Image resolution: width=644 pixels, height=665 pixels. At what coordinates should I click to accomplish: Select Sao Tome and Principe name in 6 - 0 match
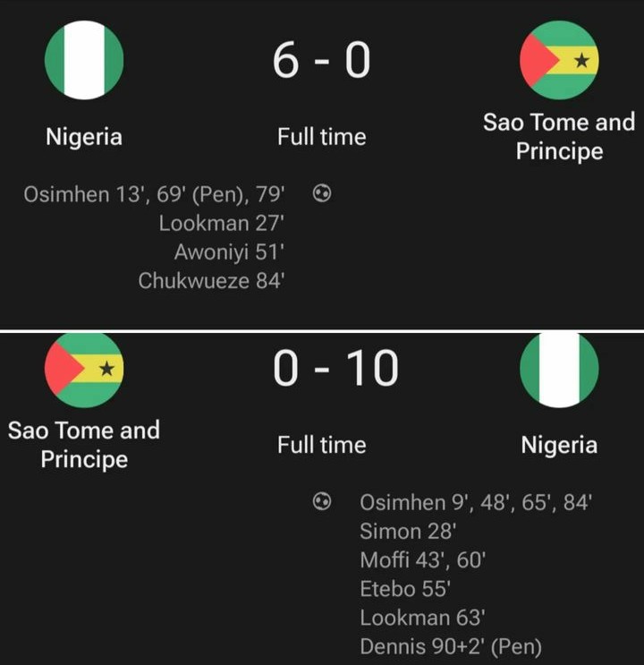coord(559,136)
